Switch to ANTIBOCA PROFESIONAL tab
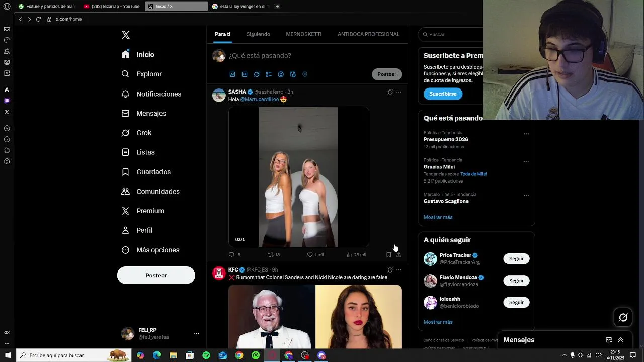Viewport: 644px width, 362px height. coord(368,34)
